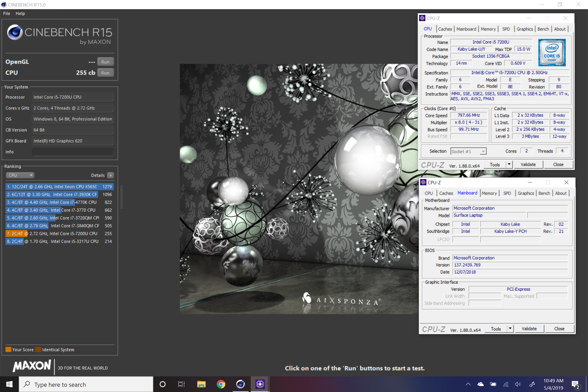Click the OneDrive cloud tray icon
588x392 pixels.
480,384
